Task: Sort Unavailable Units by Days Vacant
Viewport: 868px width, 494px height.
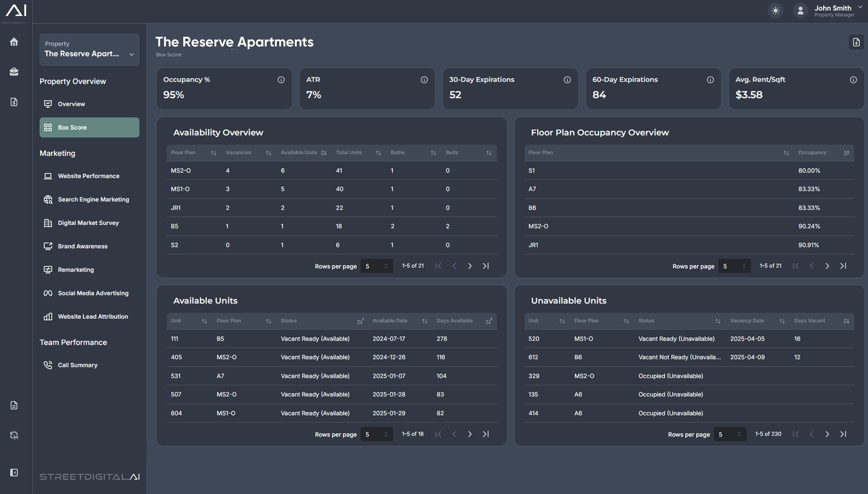Action: pyautogui.click(x=846, y=321)
